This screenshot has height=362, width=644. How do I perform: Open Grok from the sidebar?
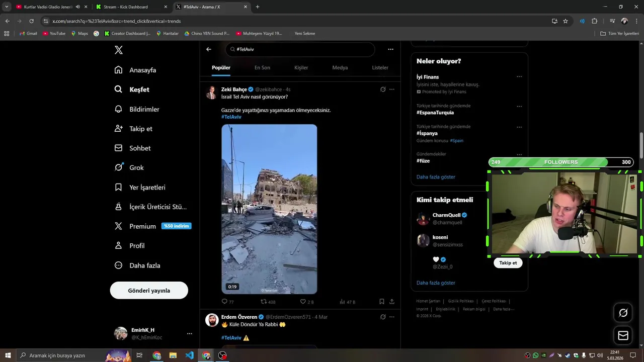pos(129,167)
